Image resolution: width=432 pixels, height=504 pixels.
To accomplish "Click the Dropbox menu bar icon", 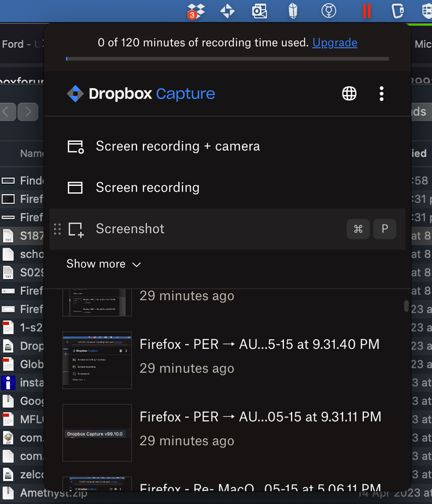I will click(196, 11).
